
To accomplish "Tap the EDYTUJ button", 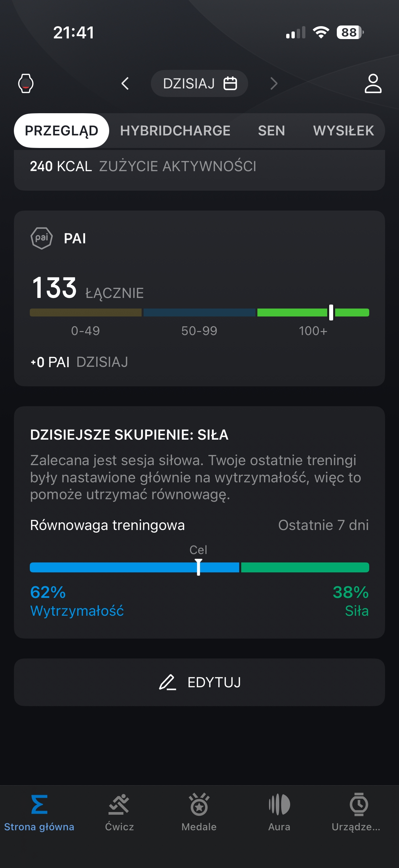I will point(199,682).
